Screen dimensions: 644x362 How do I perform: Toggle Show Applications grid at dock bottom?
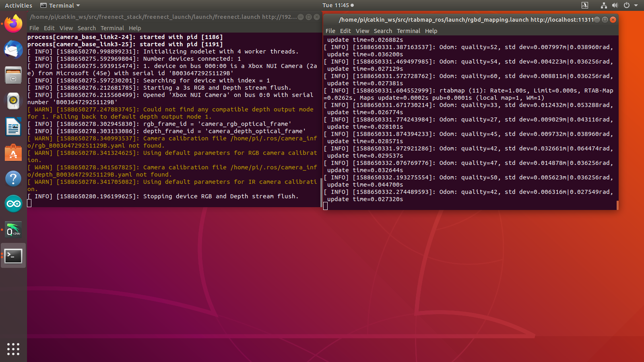[x=13, y=349]
